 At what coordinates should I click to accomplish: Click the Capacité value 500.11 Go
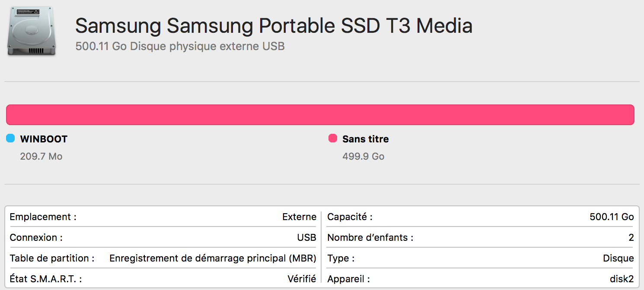point(612,217)
